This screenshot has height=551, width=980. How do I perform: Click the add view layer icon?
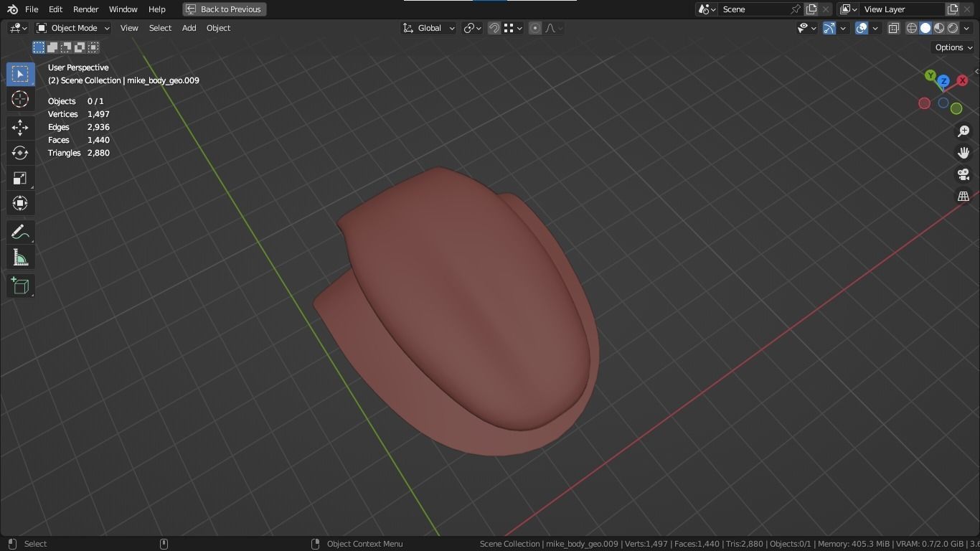point(953,9)
